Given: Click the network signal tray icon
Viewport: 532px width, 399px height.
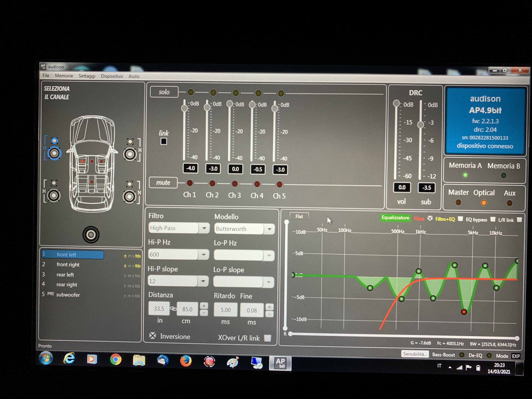Looking at the screenshot, I should 460,367.
